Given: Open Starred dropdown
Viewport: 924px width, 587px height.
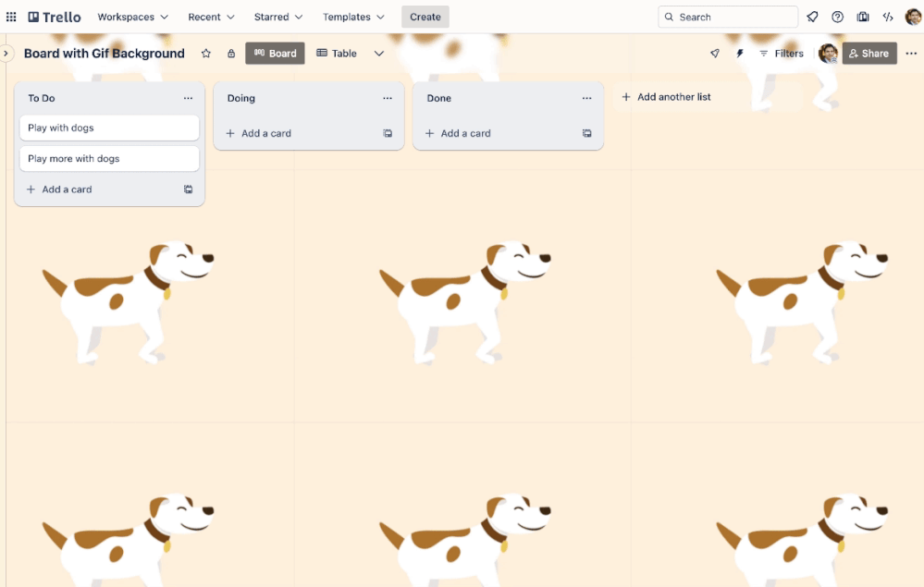Looking at the screenshot, I should (x=278, y=17).
